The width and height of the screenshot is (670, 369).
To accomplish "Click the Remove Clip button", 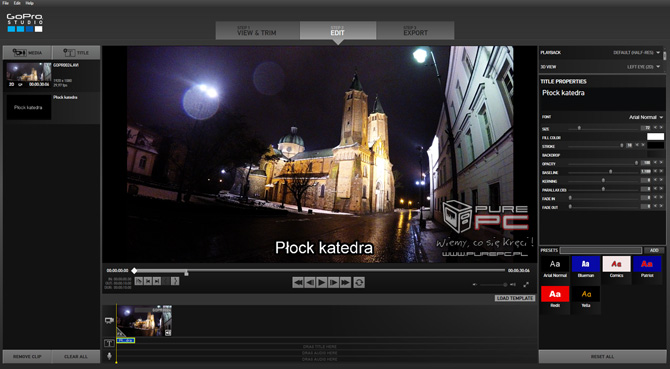I will coord(27,356).
